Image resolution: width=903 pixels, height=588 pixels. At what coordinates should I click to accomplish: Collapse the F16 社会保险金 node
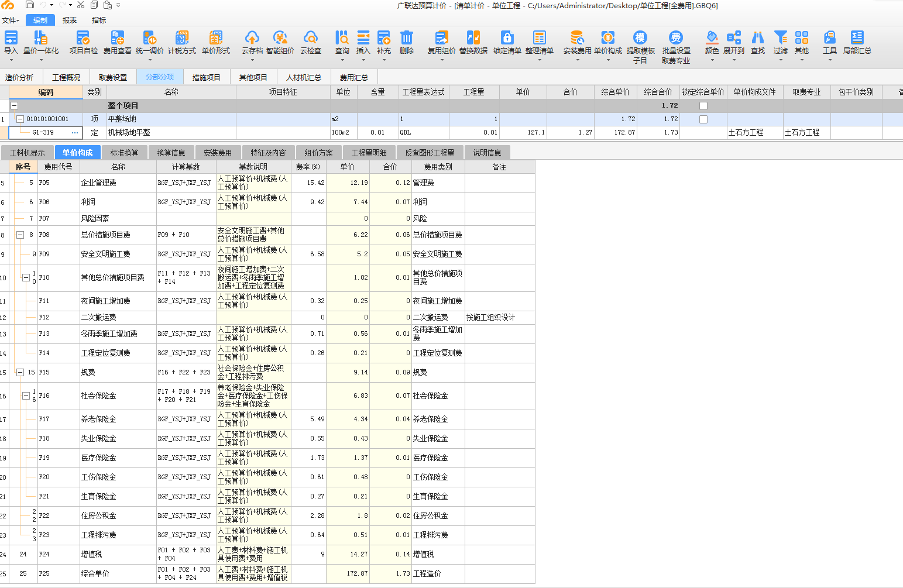[26, 396]
